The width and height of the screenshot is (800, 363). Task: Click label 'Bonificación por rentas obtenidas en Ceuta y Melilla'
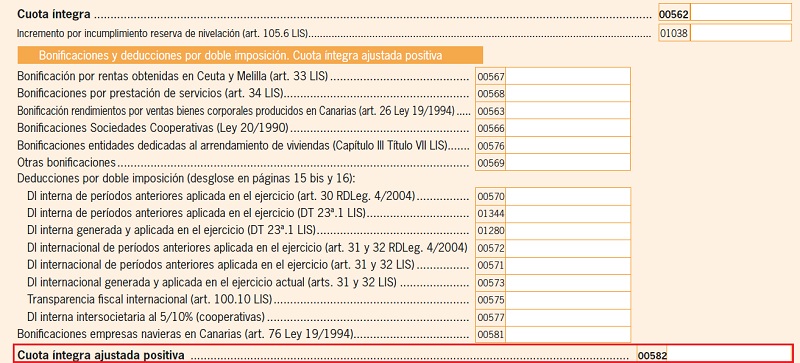pos(142,77)
